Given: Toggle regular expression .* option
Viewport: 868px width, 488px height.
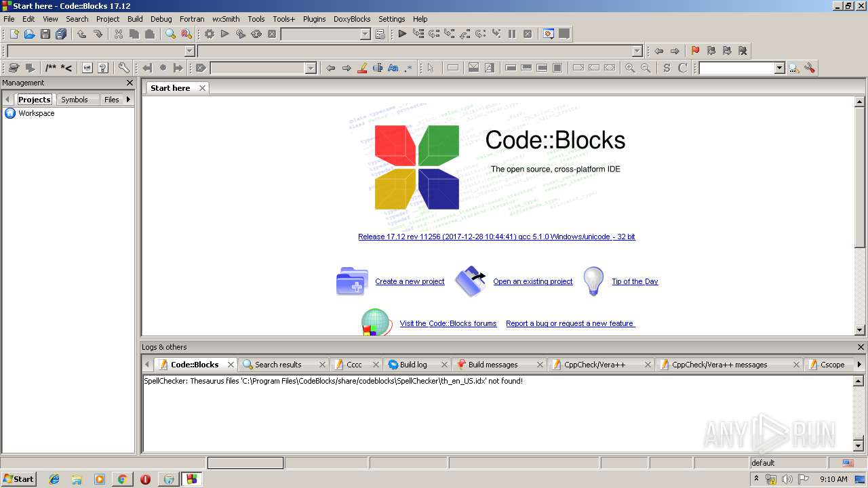Looking at the screenshot, I should coord(408,68).
